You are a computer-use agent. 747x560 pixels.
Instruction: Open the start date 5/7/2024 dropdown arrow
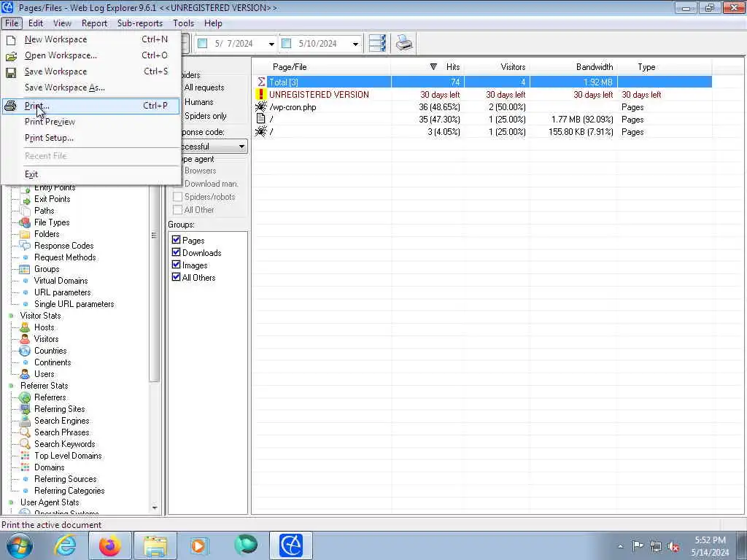click(x=271, y=44)
